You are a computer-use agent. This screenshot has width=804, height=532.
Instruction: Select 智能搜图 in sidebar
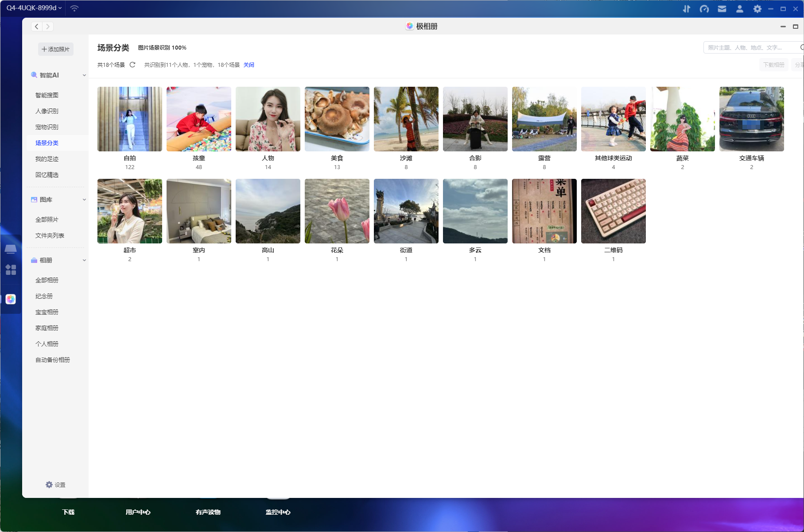(47, 95)
